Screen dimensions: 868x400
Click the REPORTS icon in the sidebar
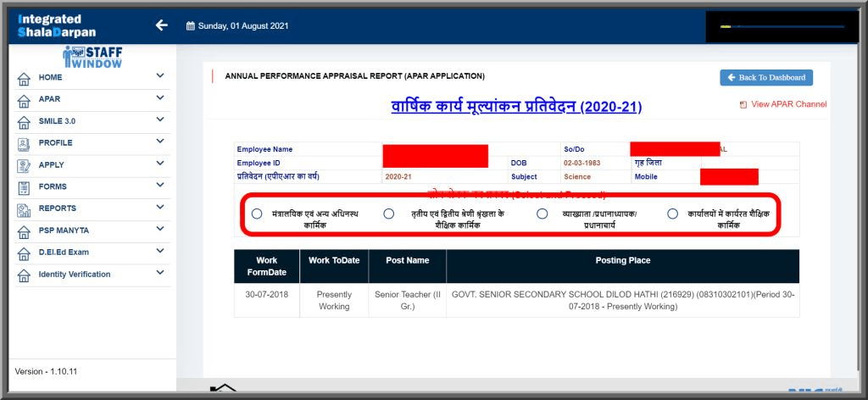(24, 209)
